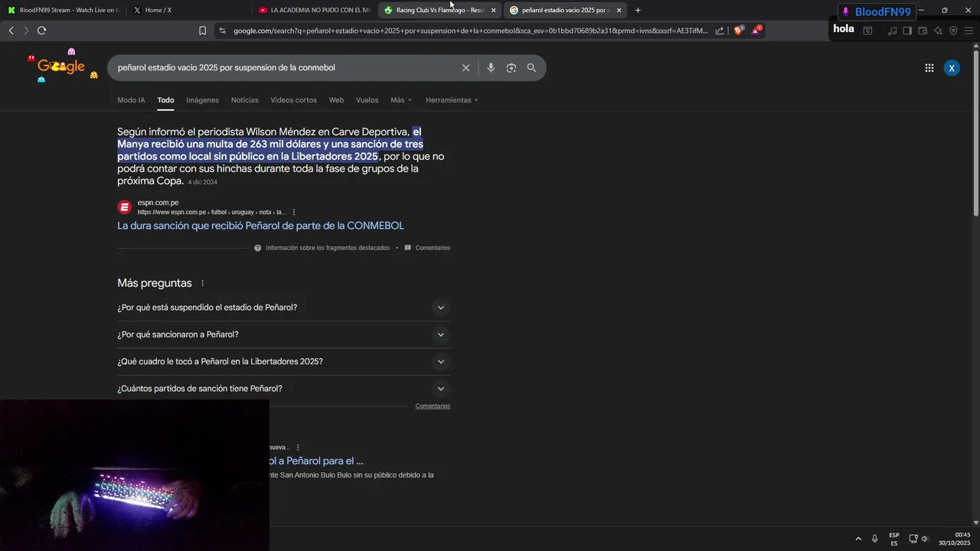Switch to the Videos cortos tab
The width and height of the screenshot is (980, 551).
tap(293, 100)
